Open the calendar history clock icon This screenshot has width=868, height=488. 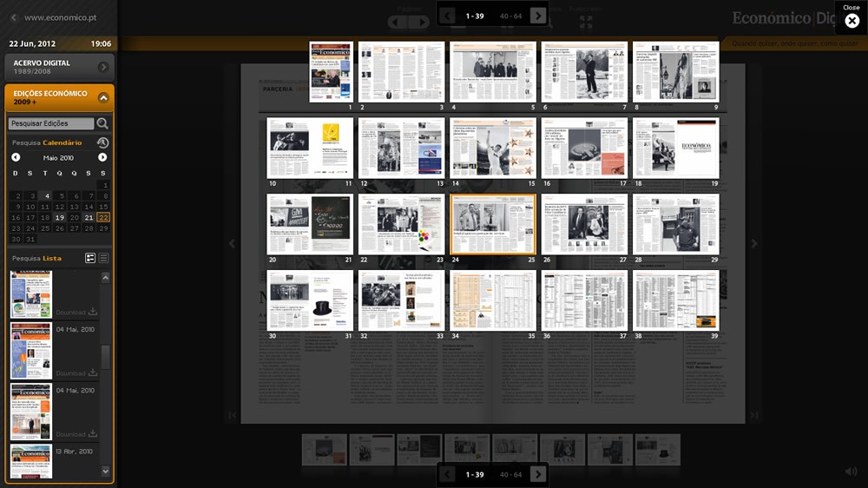point(102,143)
